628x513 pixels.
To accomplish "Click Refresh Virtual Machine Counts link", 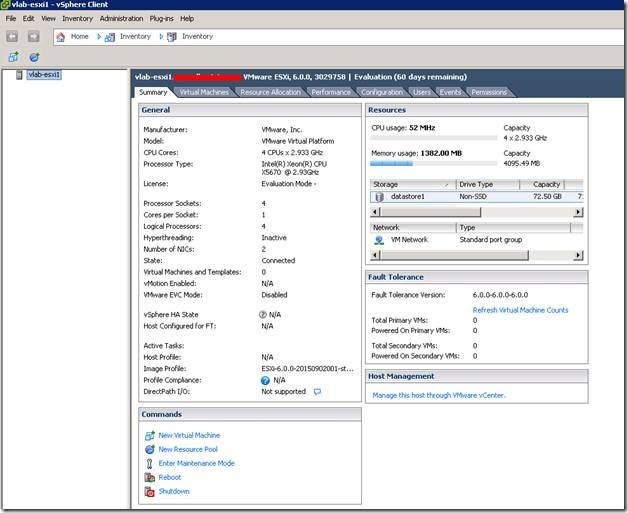I will point(520,310).
